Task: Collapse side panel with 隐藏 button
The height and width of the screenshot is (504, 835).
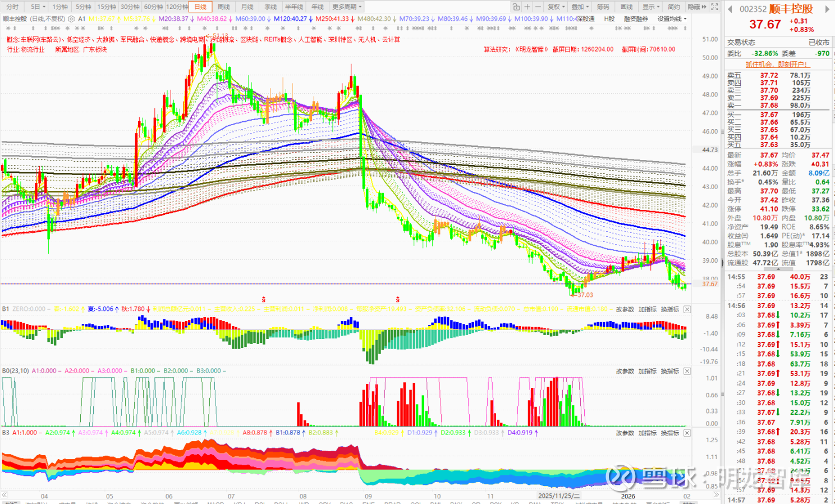Action: point(697,7)
